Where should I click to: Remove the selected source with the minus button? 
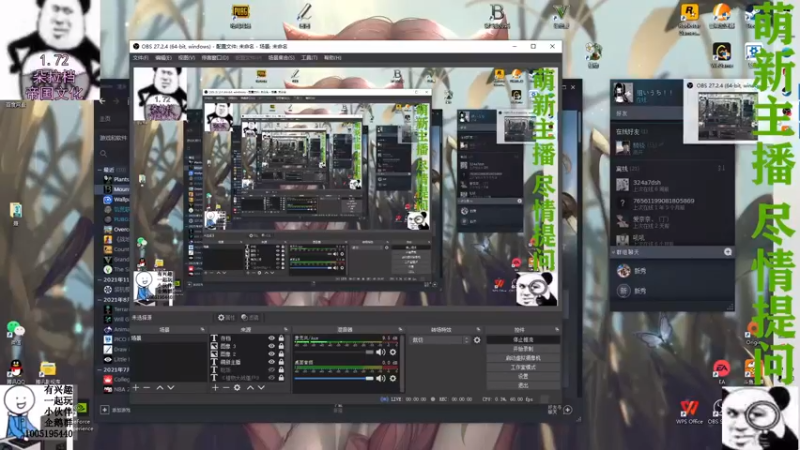coord(226,388)
